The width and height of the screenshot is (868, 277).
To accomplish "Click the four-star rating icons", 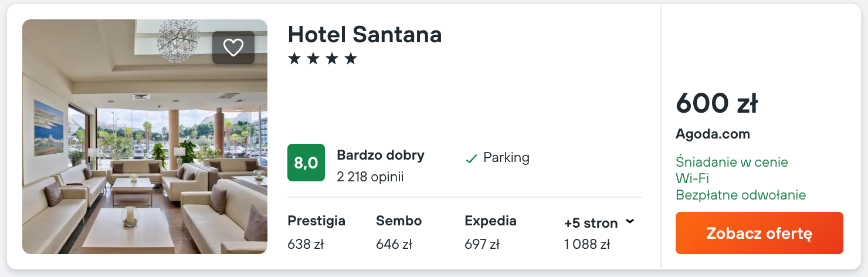I will coord(322,59).
